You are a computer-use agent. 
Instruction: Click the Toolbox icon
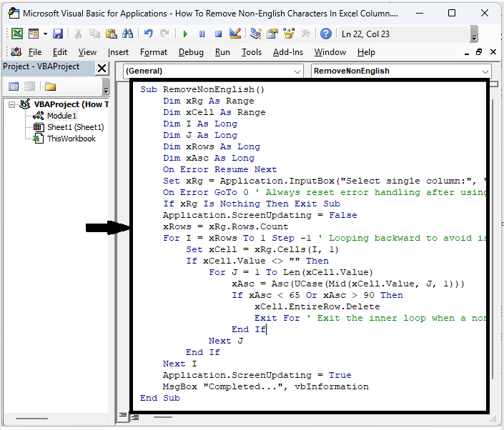pos(306,34)
